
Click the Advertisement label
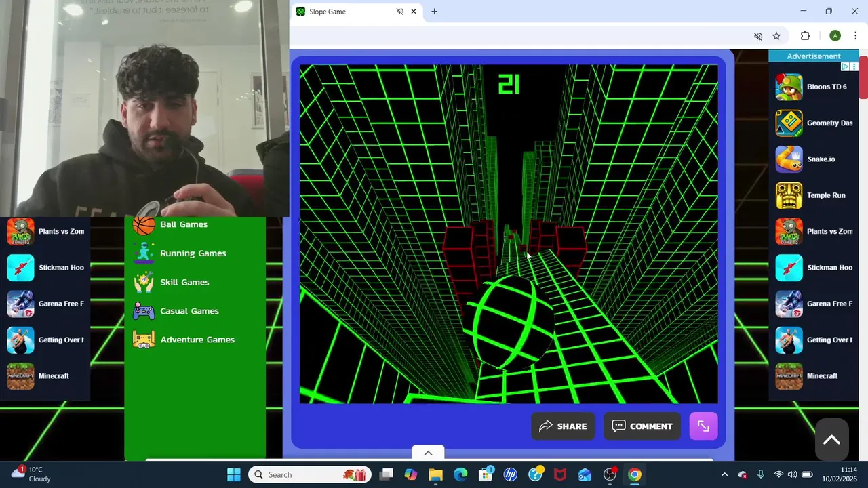[x=814, y=56]
